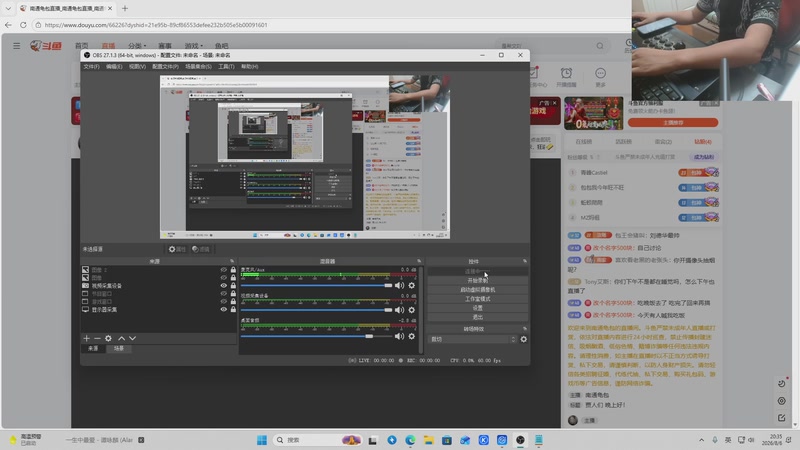Click Douyu search magnifier icon
The height and width of the screenshot is (450, 800).
pos(600,46)
